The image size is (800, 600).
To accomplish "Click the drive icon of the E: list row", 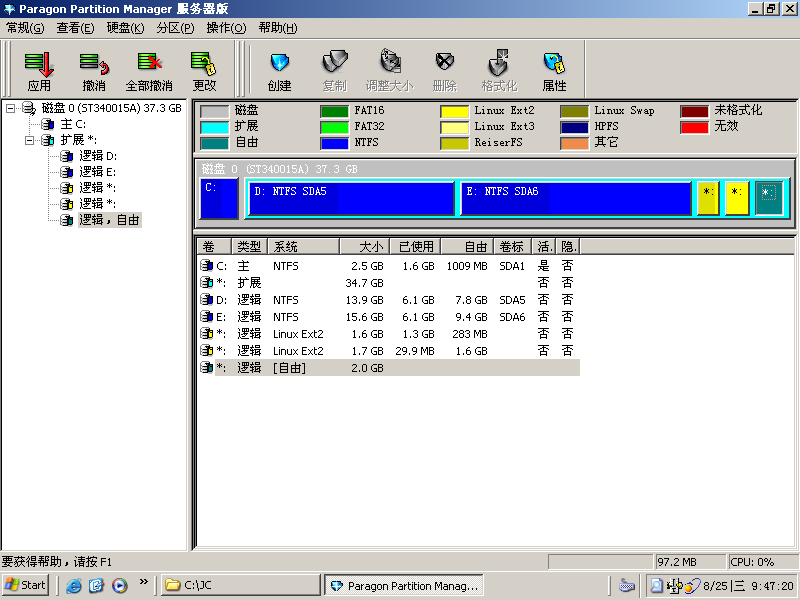I will pyautogui.click(x=206, y=316).
